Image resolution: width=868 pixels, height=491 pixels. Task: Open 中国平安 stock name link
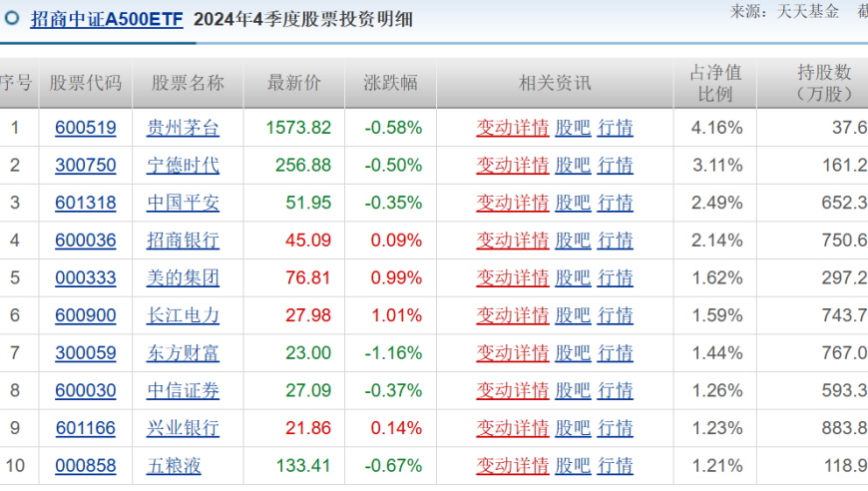(x=183, y=204)
